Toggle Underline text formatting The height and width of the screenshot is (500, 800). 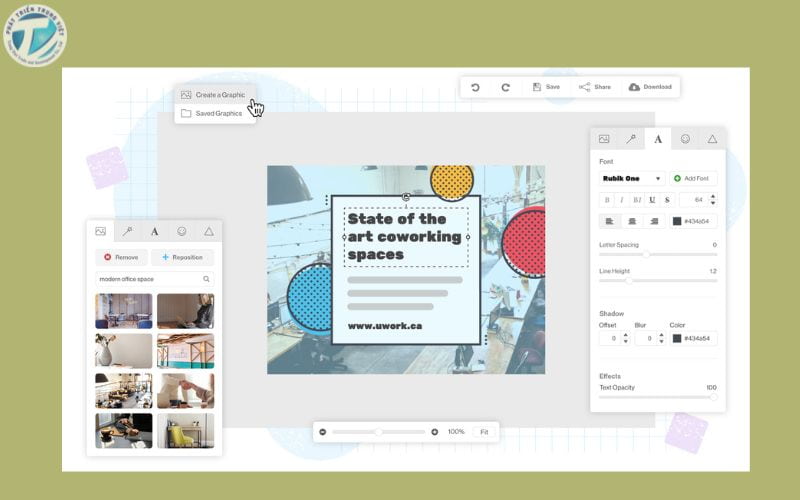(x=652, y=200)
